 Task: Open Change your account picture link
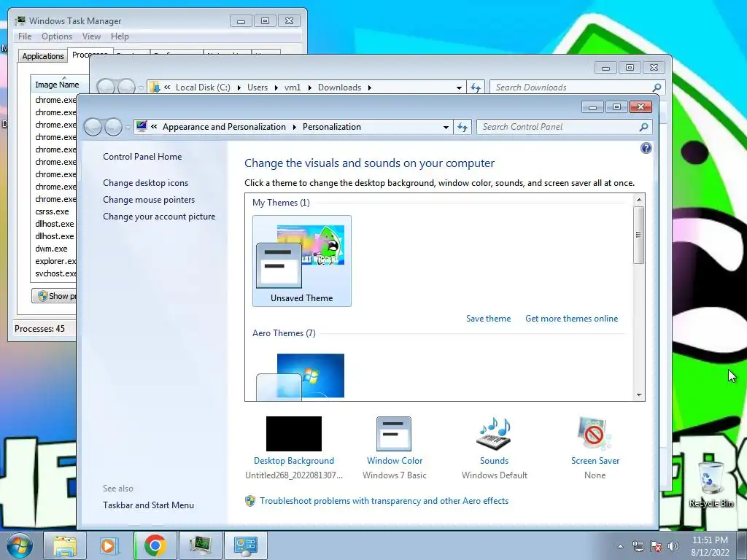coord(159,216)
